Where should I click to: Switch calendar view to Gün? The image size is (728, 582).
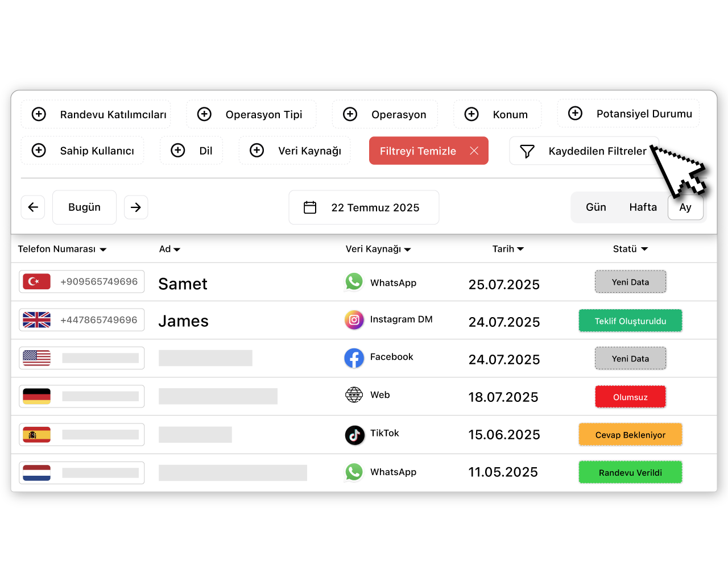coord(595,207)
